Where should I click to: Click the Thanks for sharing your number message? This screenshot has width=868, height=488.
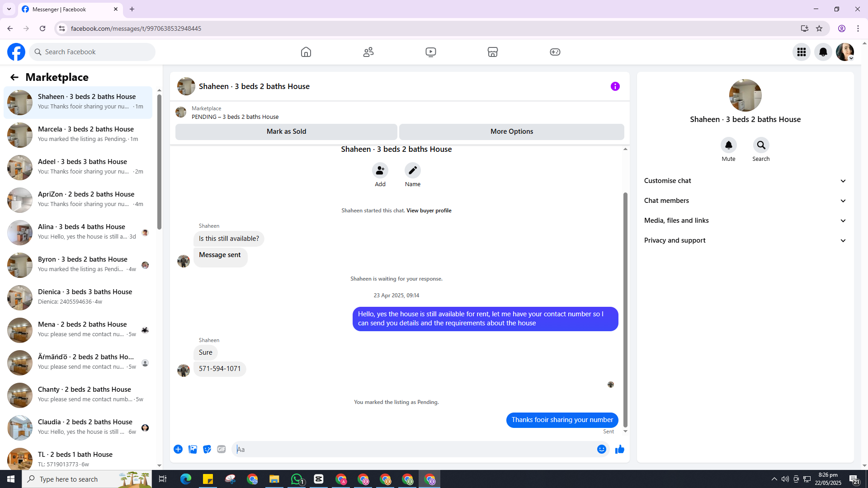562,420
